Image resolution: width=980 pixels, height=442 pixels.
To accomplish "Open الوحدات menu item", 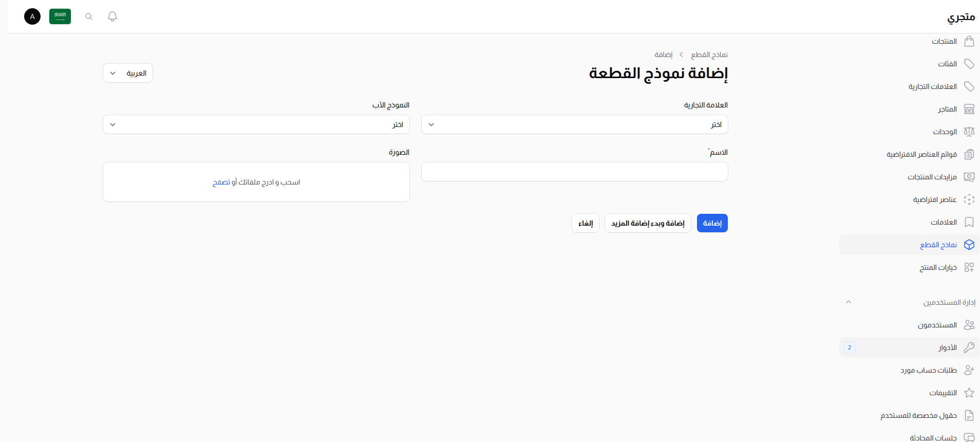I will (x=909, y=132).
